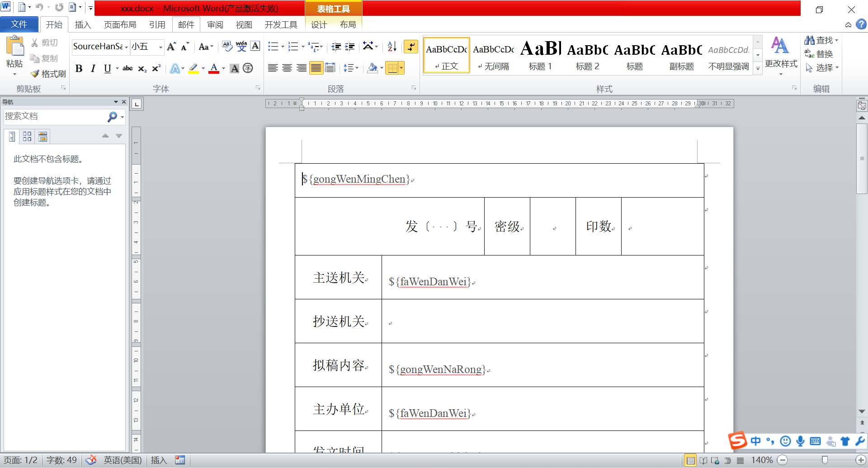Click the Distributed alignment icon
The image size is (868, 468).
(330, 68)
